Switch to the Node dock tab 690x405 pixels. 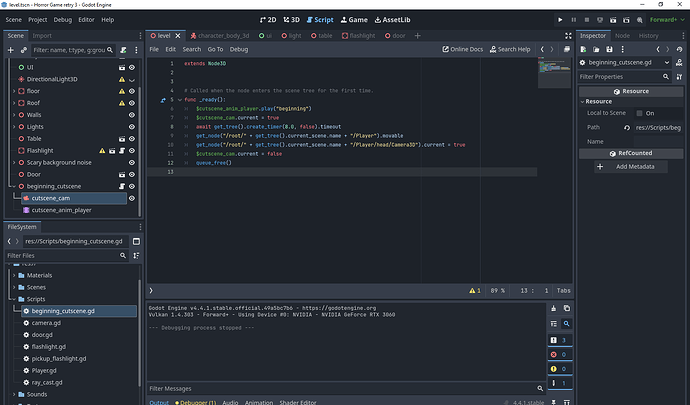622,36
